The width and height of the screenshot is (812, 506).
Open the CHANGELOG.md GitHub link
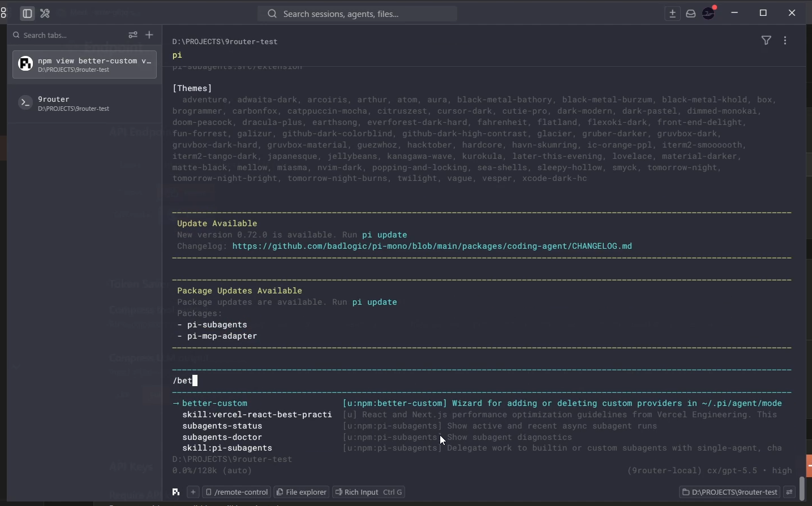coord(432,246)
